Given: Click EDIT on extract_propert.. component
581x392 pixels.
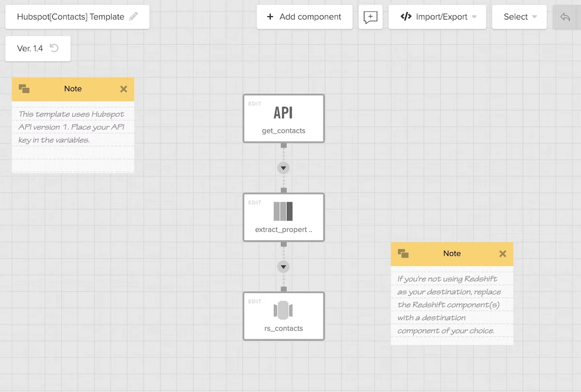Looking at the screenshot, I should coord(255,202).
